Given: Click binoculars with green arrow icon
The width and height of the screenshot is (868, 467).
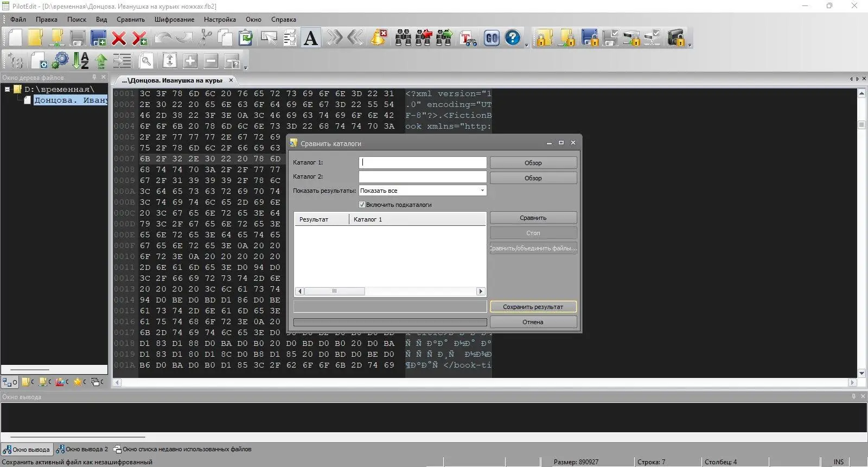Looking at the screenshot, I should tap(444, 38).
